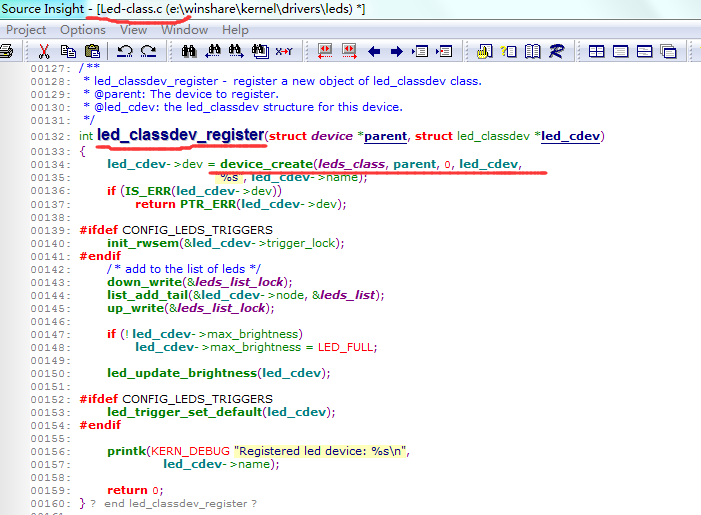Open the browse project symbols book icon
Screen dimensions: 701x515
[x=532, y=51]
